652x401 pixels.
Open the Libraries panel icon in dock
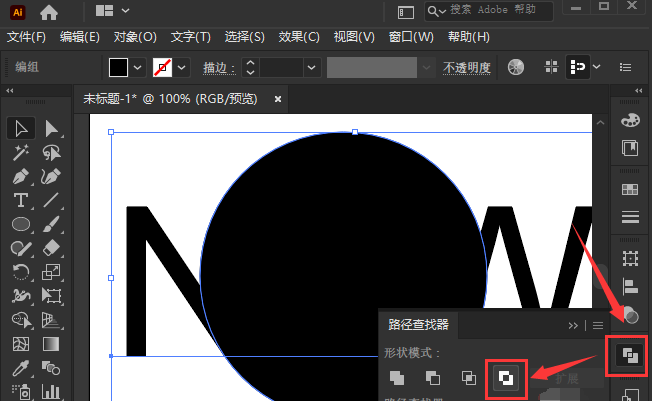pyautogui.click(x=630, y=148)
